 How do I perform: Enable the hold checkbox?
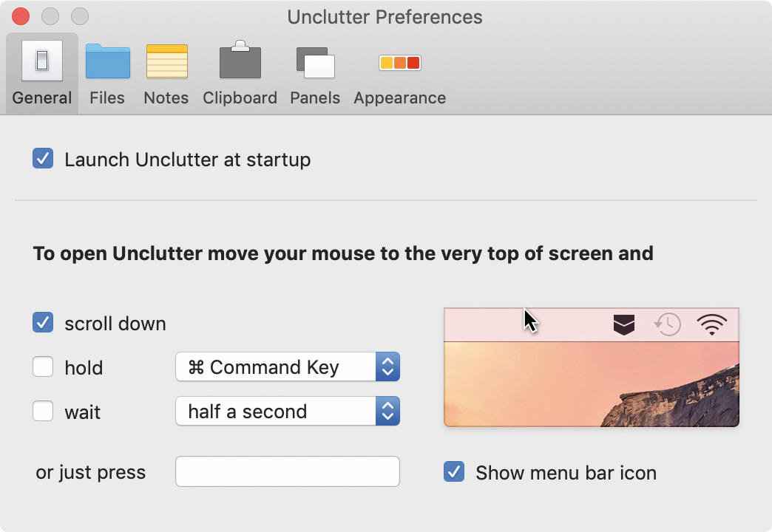coord(43,366)
